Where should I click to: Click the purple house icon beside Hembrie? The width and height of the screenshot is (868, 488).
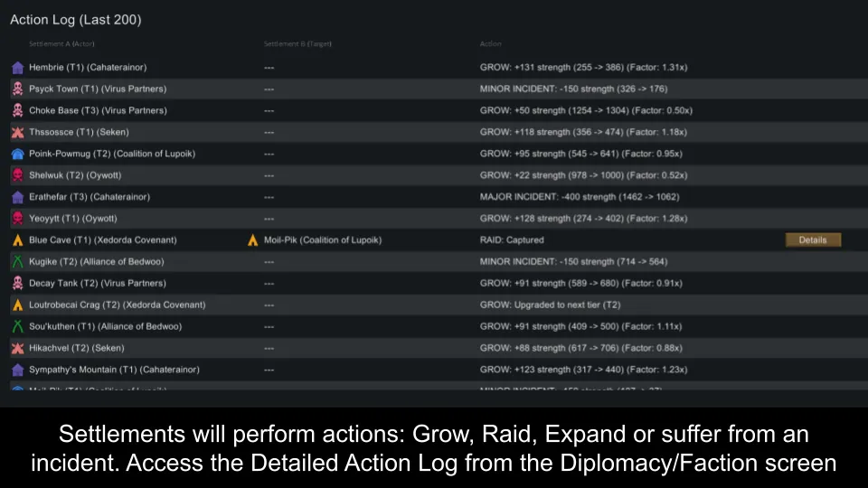tap(17, 68)
